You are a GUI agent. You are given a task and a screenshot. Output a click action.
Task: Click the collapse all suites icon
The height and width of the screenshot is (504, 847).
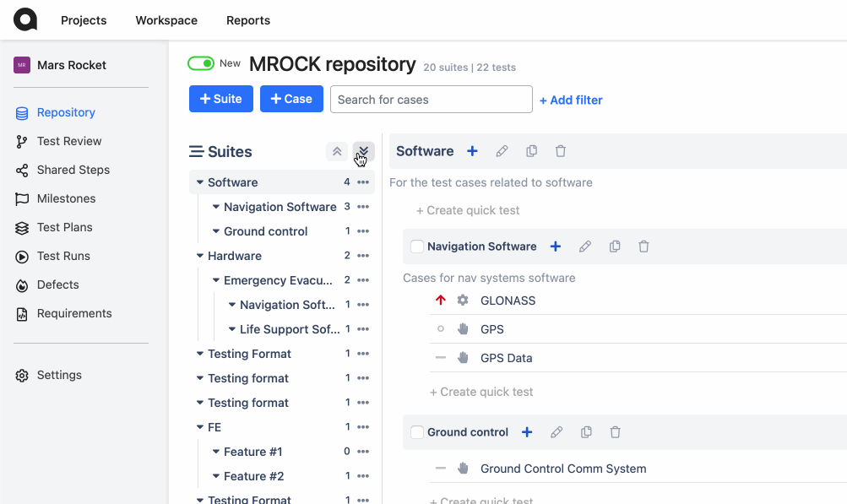pyautogui.click(x=337, y=151)
